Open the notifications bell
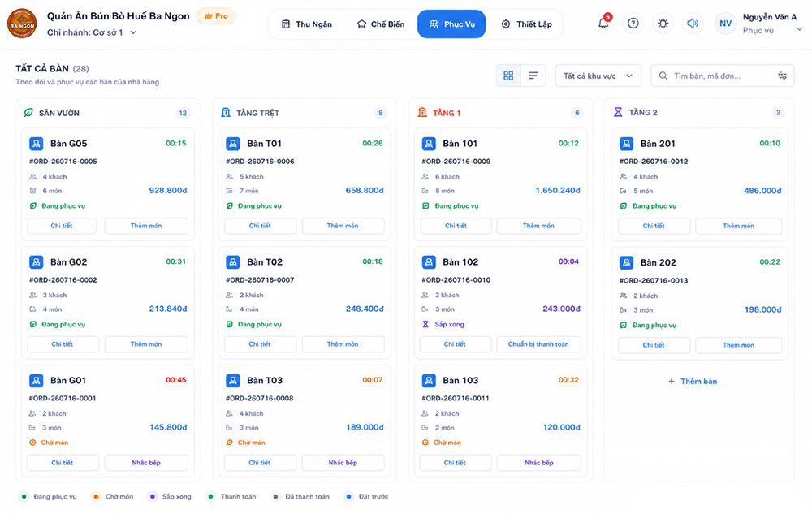This screenshot has width=812, height=514. point(603,24)
